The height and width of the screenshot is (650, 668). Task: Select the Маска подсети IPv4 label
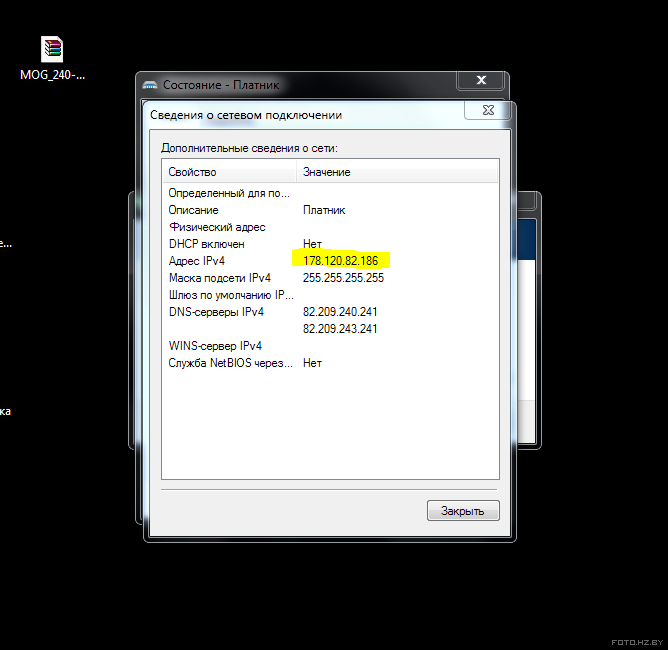click(x=220, y=278)
